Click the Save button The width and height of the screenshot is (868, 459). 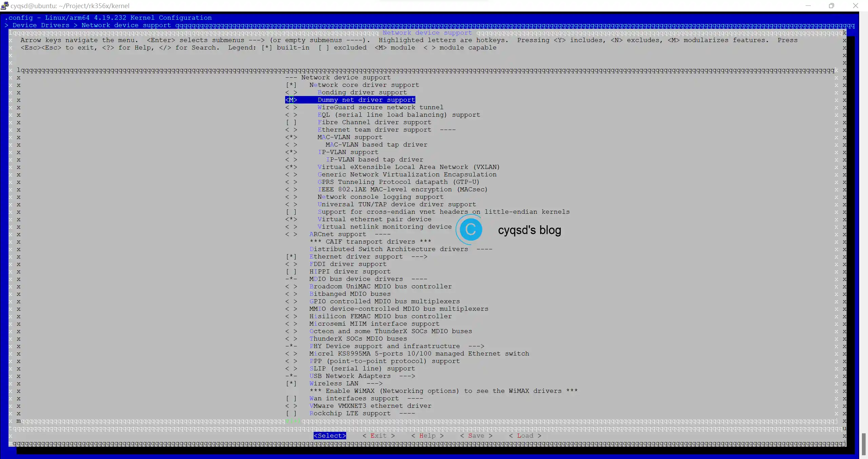[476, 436]
